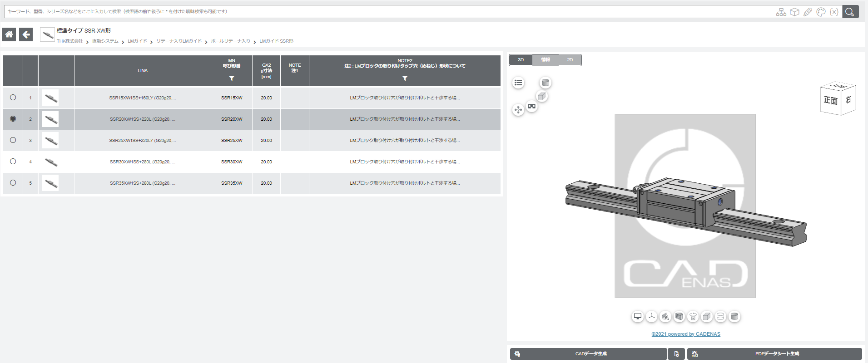Click the thumbnail icon next to 標準タイプ SSR-XW形 title
Image resolution: width=868 pixels, height=363 pixels.
coord(47,34)
